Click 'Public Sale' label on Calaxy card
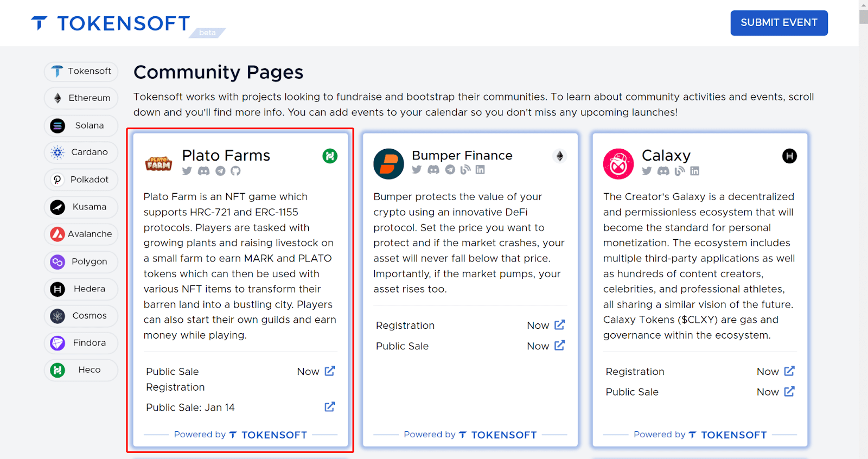Viewport: 868px width, 459px height. [x=632, y=392]
